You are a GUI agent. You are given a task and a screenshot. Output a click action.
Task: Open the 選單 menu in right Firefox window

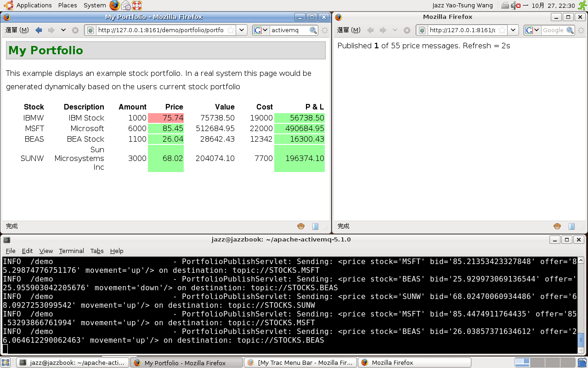pos(349,30)
